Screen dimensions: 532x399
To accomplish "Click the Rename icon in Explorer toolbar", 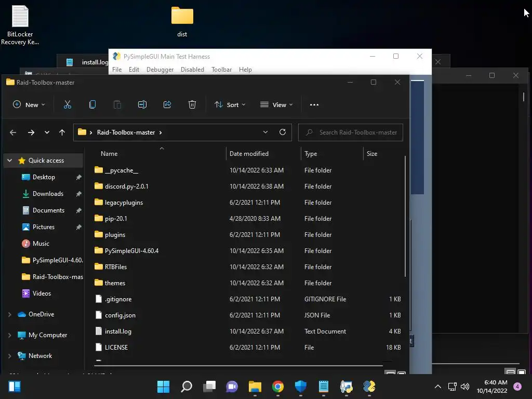I will click(142, 104).
